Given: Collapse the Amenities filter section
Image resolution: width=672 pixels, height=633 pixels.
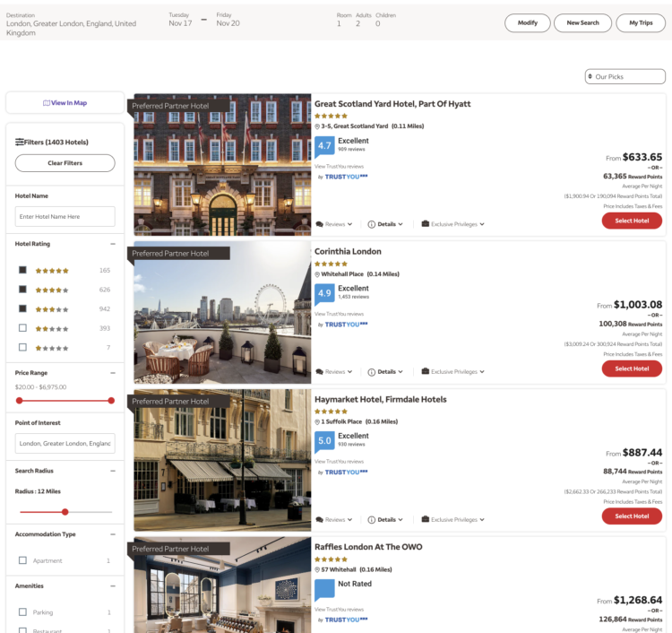Looking at the screenshot, I should coord(113,586).
